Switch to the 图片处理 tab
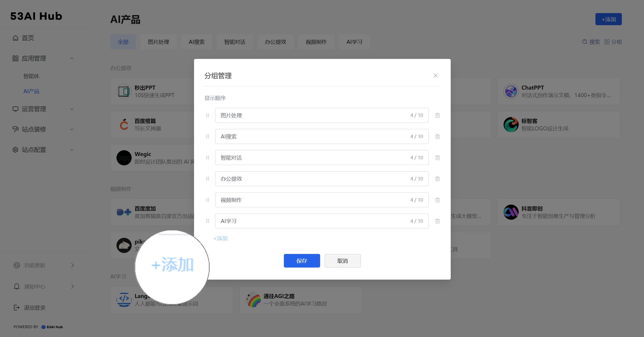This screenshot has height=337, width=644. click(158, 42)
